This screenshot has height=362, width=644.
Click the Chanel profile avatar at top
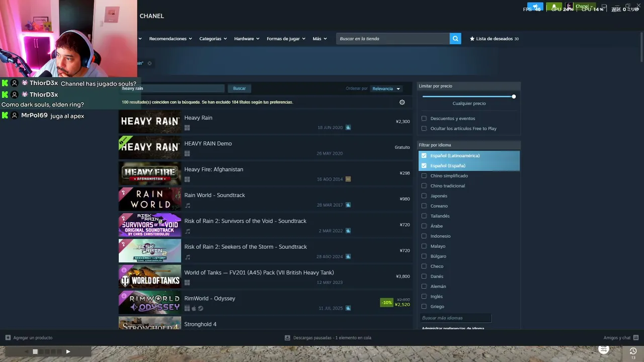(x=570, y=7)
